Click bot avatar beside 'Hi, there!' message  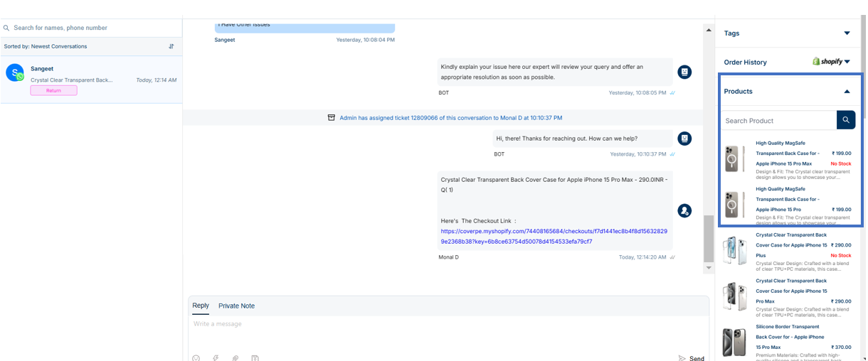[684, 139]
